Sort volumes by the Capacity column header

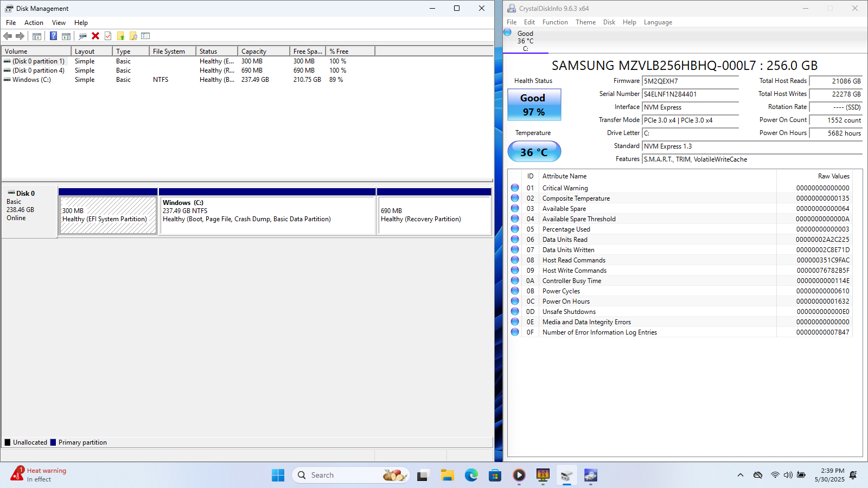point(264,52)
